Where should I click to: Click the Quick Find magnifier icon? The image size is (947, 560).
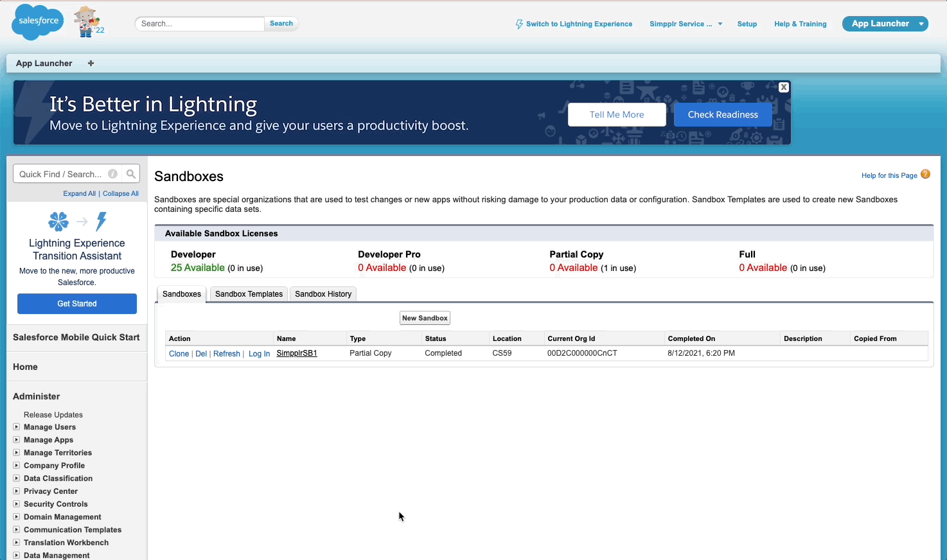(131, 174)
